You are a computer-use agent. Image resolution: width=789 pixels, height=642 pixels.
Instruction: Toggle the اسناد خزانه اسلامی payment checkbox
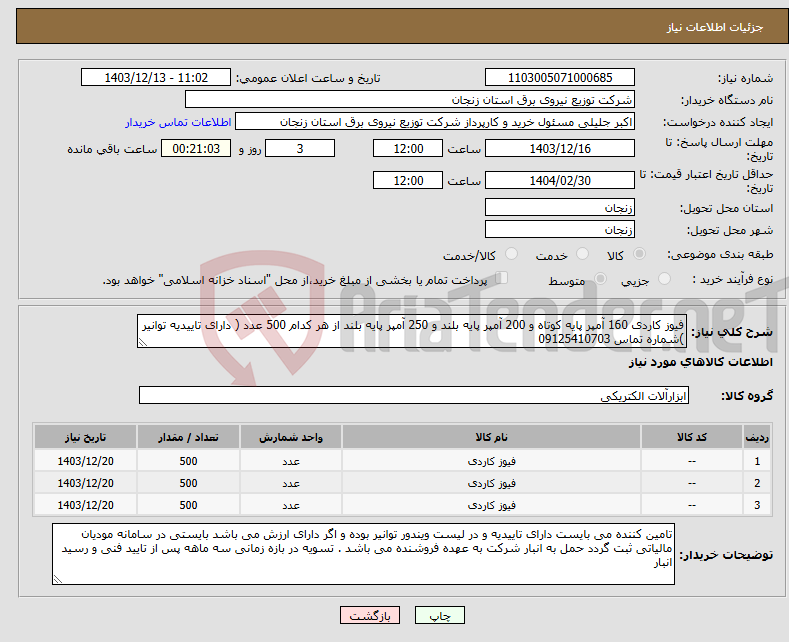pos(501,278)
